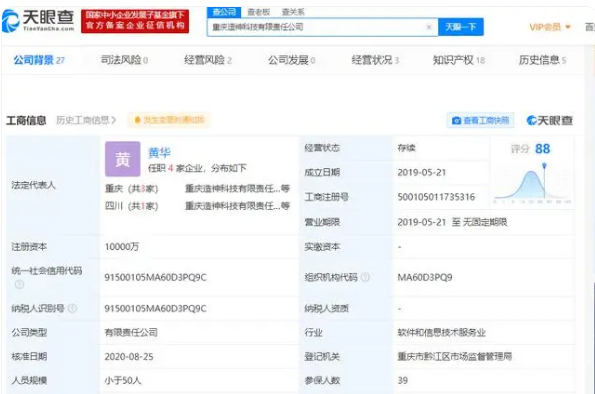Select the 登记机关 value 重庆市黔江区市场监督管理局
Viewport: 595px width, 394px height.
tap(455, 356)
